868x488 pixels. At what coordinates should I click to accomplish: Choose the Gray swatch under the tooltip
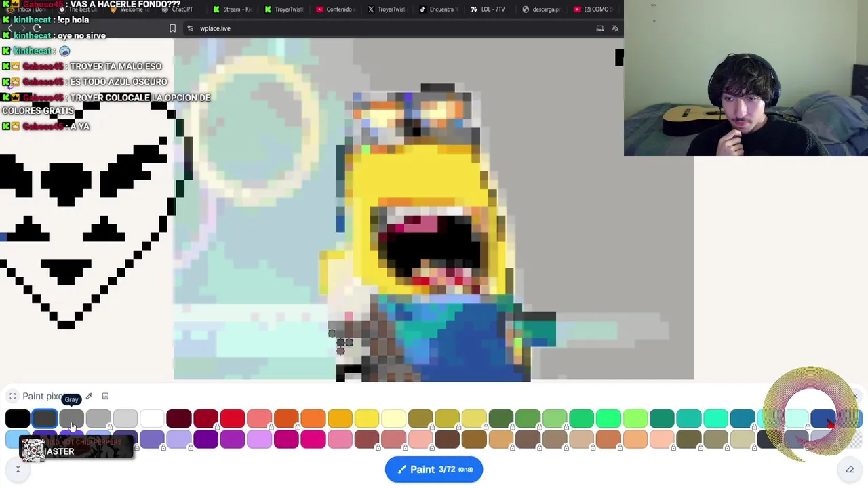(x=71, y=418)
